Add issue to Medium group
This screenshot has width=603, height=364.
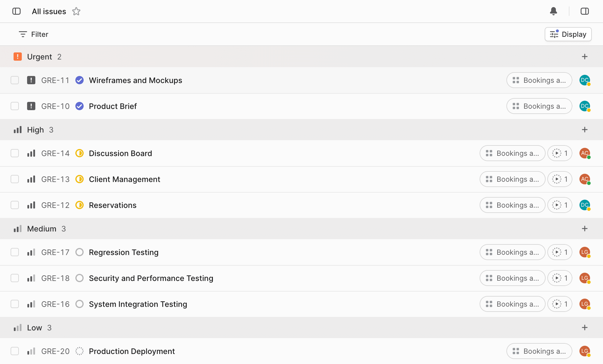(x=585, y=229)
